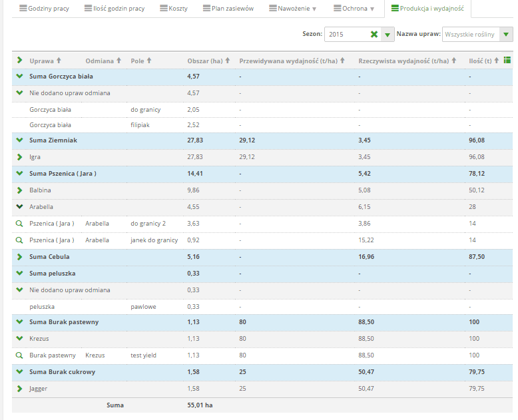Open the Godziny pracy tab
Image resolution: width=518 pixels, height=420 pixels.
(44, 8)
